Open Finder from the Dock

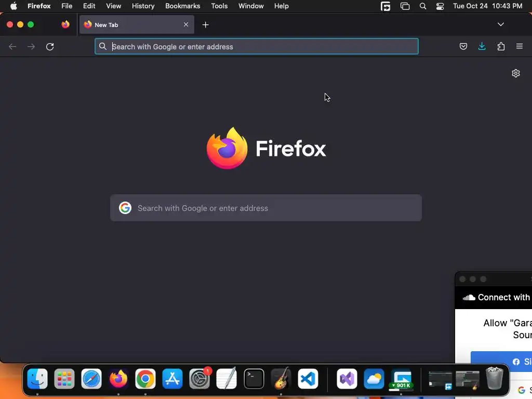click(x=37, y=379)
